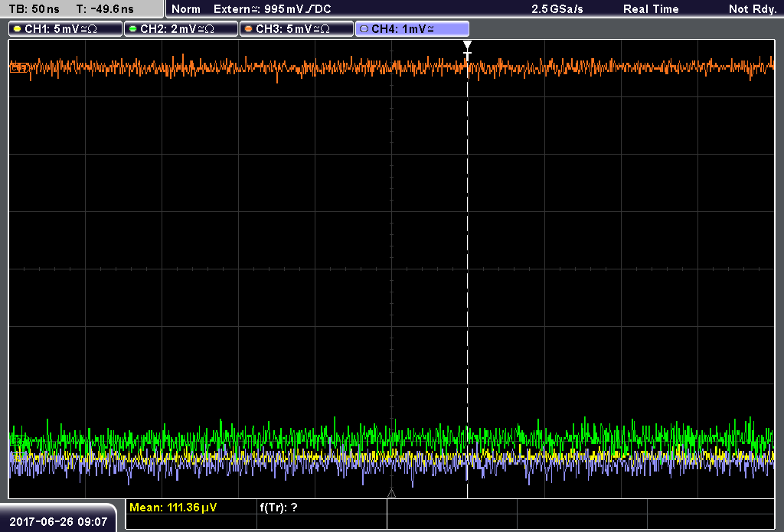The image size is (784, 532).
Task: Click the orange CH3 indicator dot
Action: (x=249, y=29)
